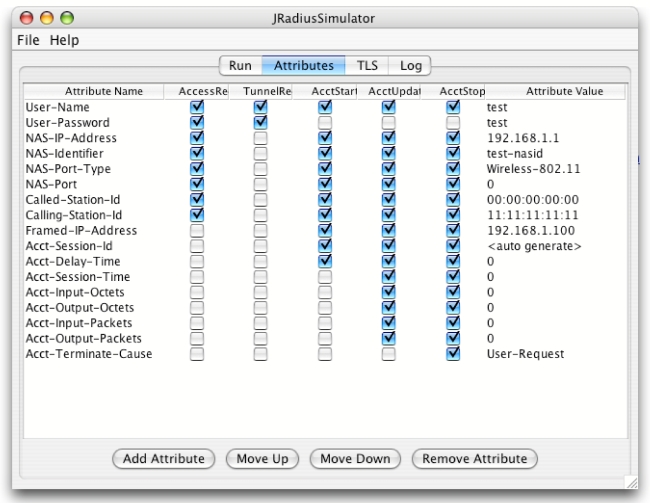Select the Called-Station-Id attribute name

pyautogui.click(x=73, y=200)
